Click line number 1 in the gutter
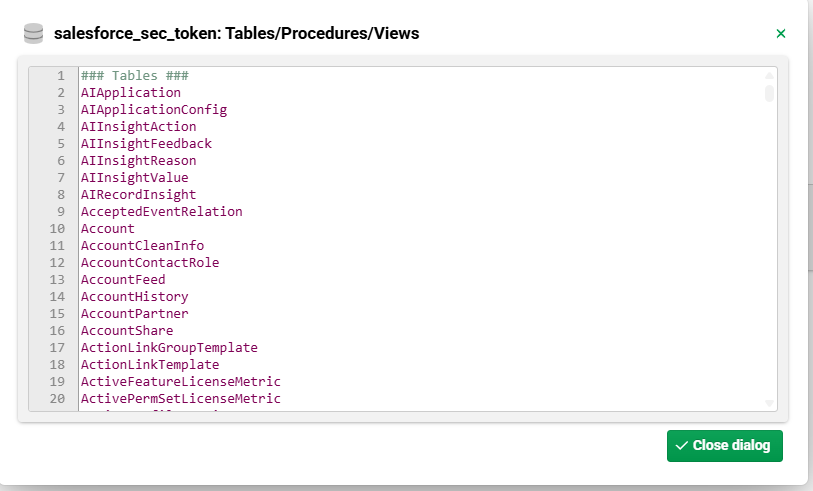This screenshot has height=491, width=813. tap(61, 76)
